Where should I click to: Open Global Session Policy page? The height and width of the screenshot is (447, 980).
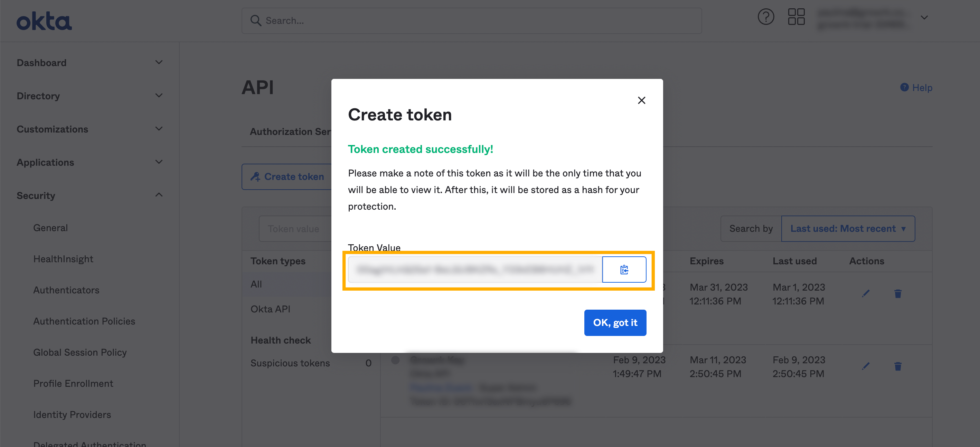[x=80, y=352]
